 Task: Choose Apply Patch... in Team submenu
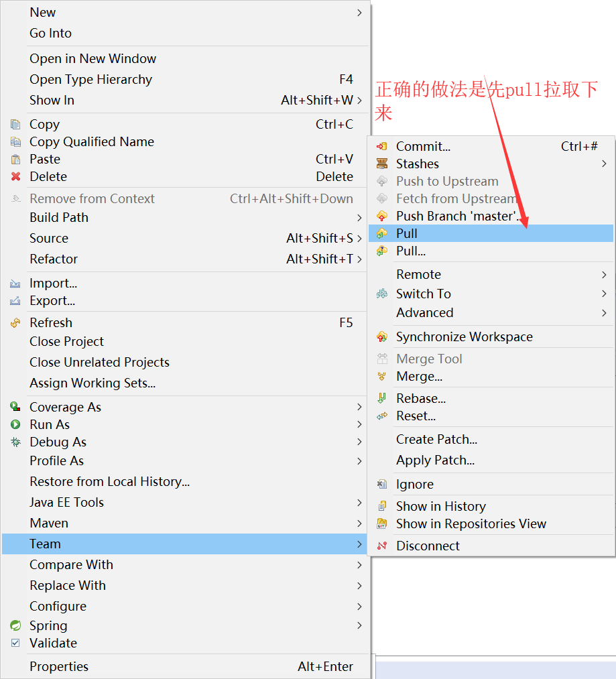point(491,460)
